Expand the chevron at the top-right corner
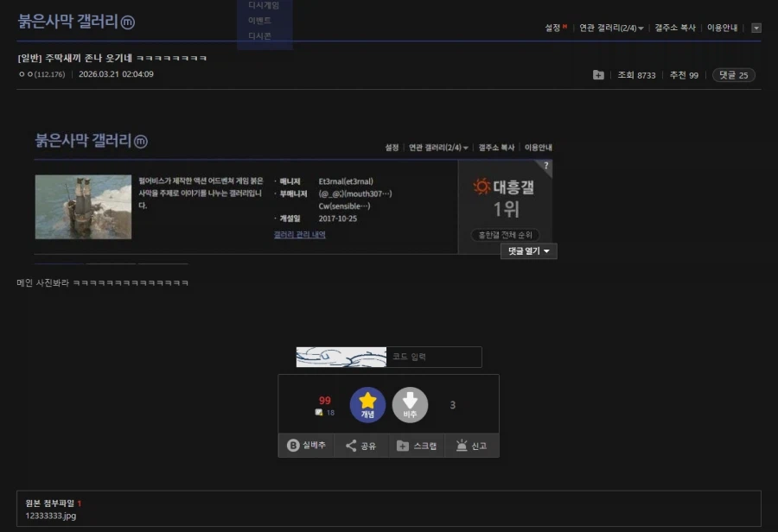778x532 pixels. click(x=757, y=28)
